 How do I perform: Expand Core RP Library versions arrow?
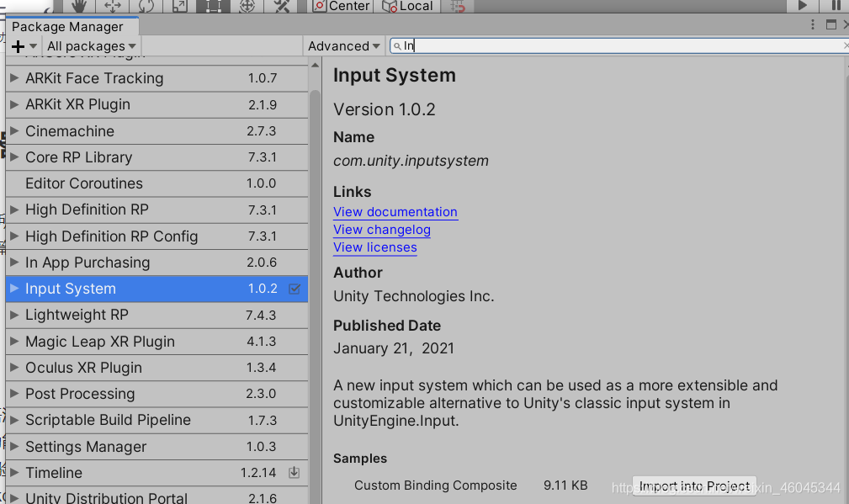click(x=14, y=157)
